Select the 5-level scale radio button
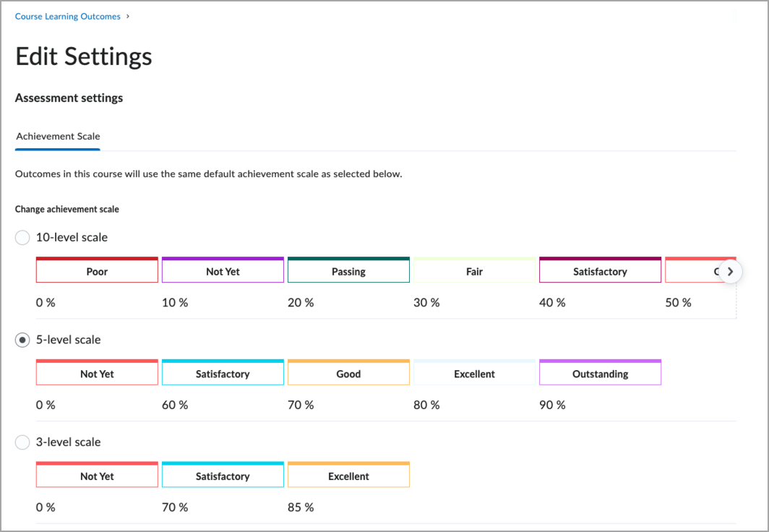The height and width of the screenshot is (532, 769). point(22,340)
